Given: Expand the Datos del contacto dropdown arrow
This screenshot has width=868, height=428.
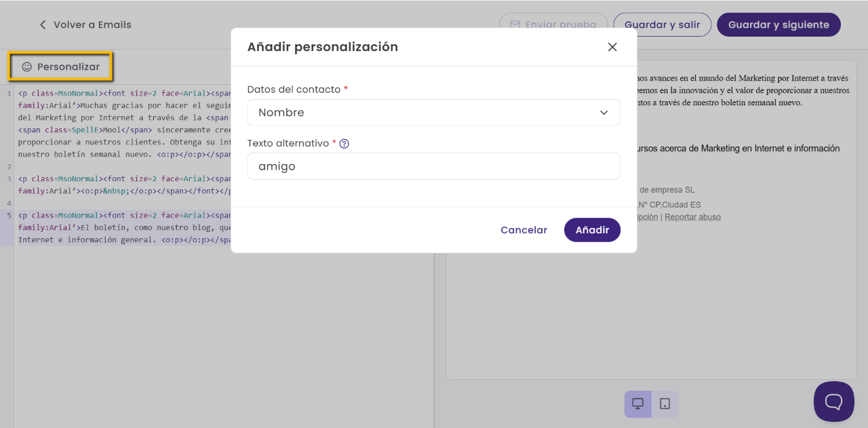Looking at the screenshot, I should tap(604, 113).
